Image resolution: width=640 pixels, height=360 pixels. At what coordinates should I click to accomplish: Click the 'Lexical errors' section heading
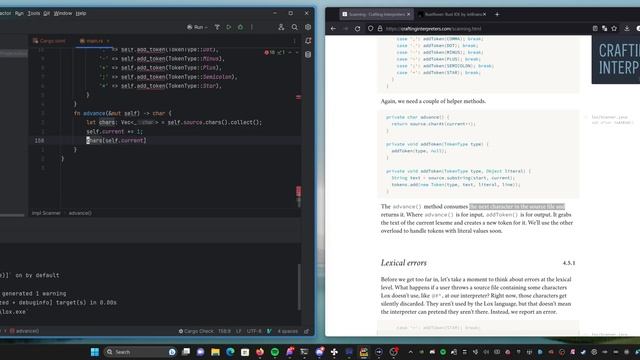pyautogui.click(x=404, y=263)
